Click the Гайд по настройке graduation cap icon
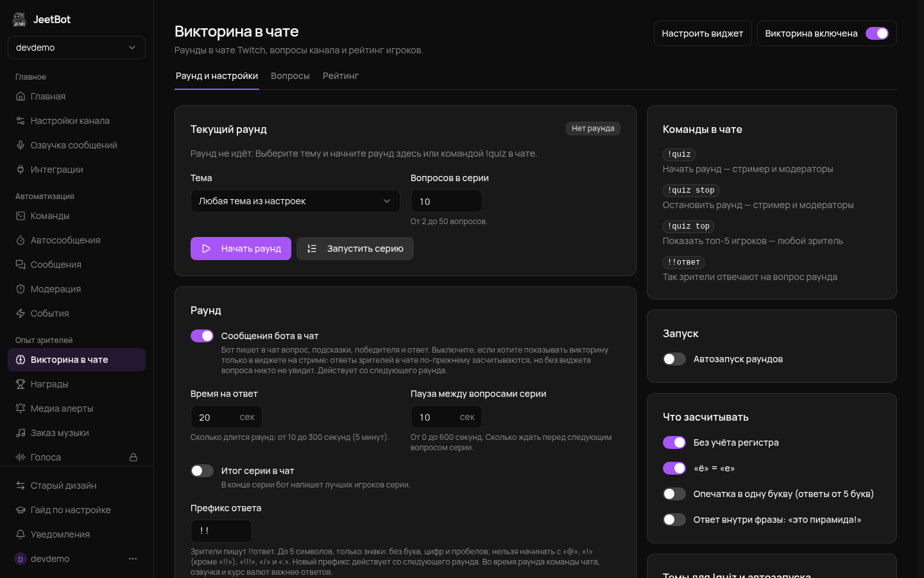 [21, 510]
